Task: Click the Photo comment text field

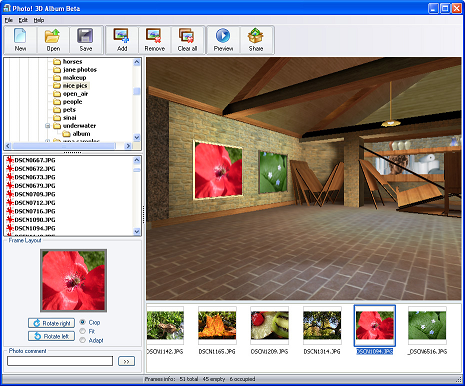Action: point(60,361)
